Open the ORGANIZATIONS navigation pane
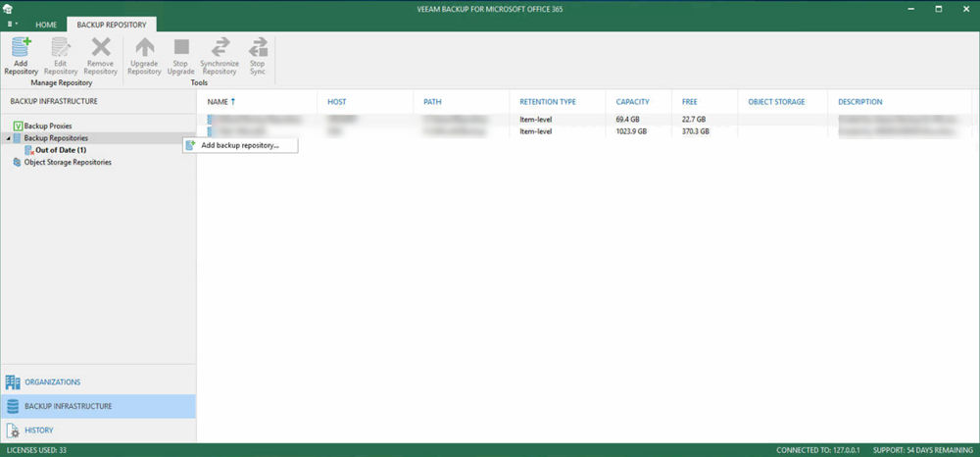This screenshot has height=457, width=980. [98, 382]
